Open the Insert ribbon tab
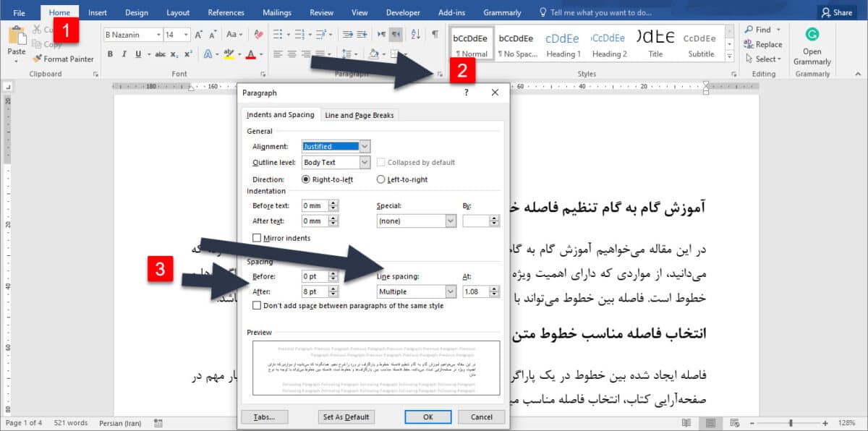The height and width of the screenshot is (431, 868). (x=98, y=12)
